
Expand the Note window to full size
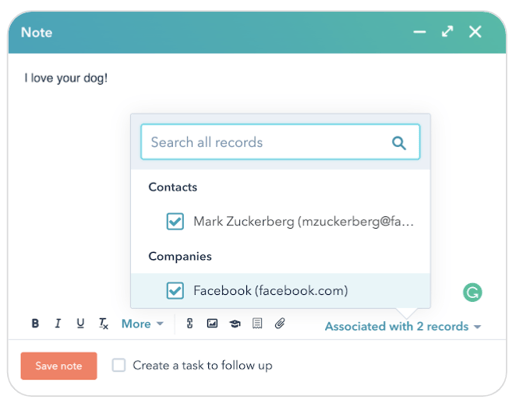pos(447,32)
